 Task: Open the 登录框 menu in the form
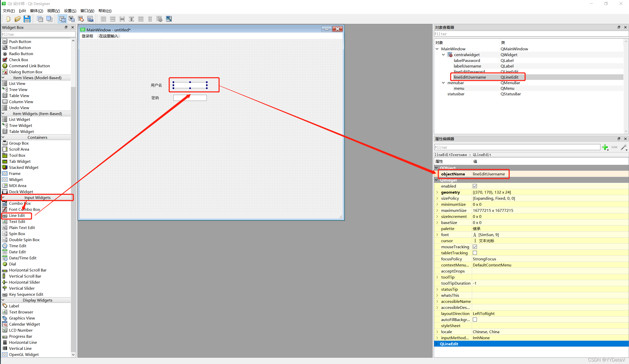point(87,36)
